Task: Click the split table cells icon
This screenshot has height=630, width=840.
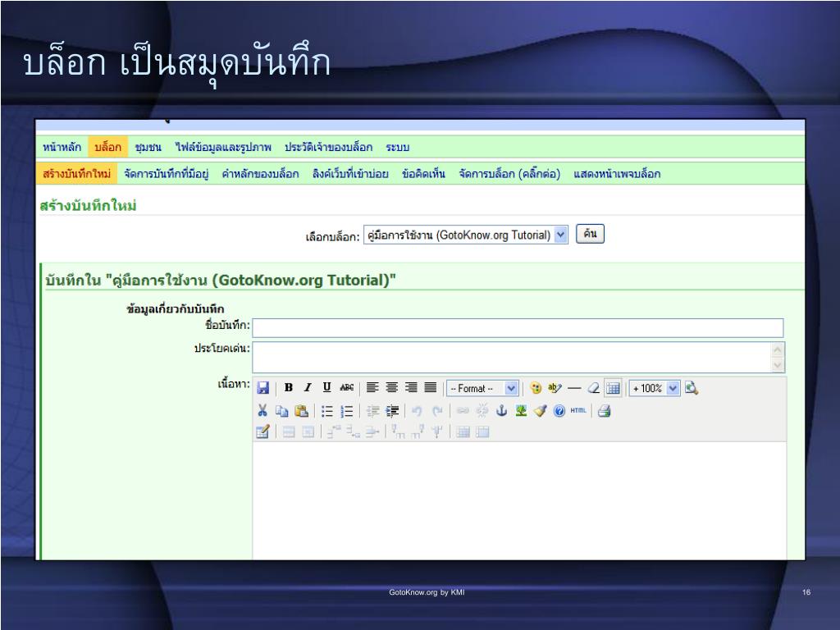Action: (x=463, y=431)
